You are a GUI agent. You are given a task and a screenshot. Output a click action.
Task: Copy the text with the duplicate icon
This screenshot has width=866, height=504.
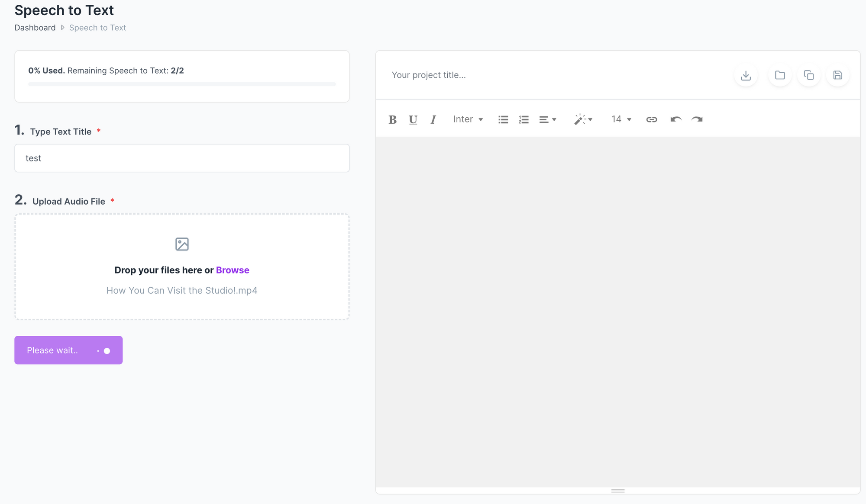[x=808, y=75]
